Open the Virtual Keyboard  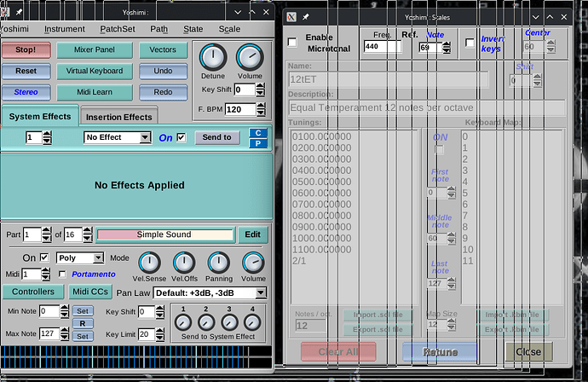click(95, 71)
